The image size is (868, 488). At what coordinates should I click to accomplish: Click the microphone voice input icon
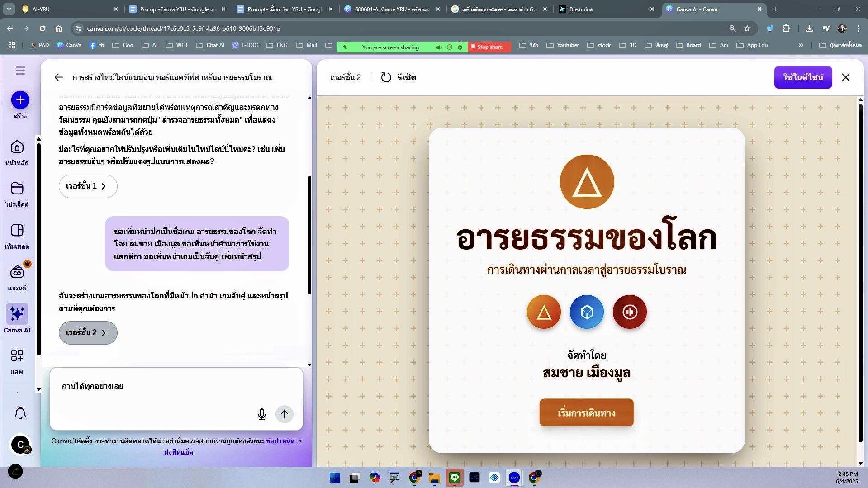coord(261,414)
